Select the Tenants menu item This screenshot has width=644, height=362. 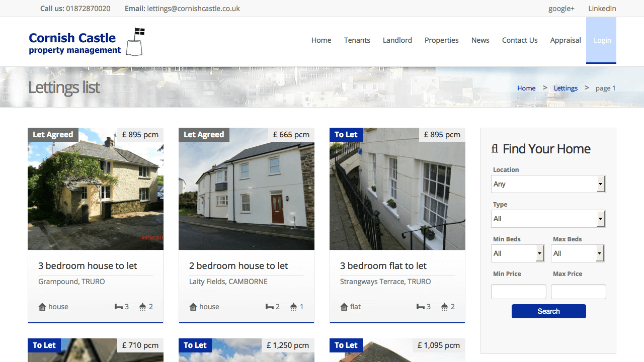[x=357, y=40]
